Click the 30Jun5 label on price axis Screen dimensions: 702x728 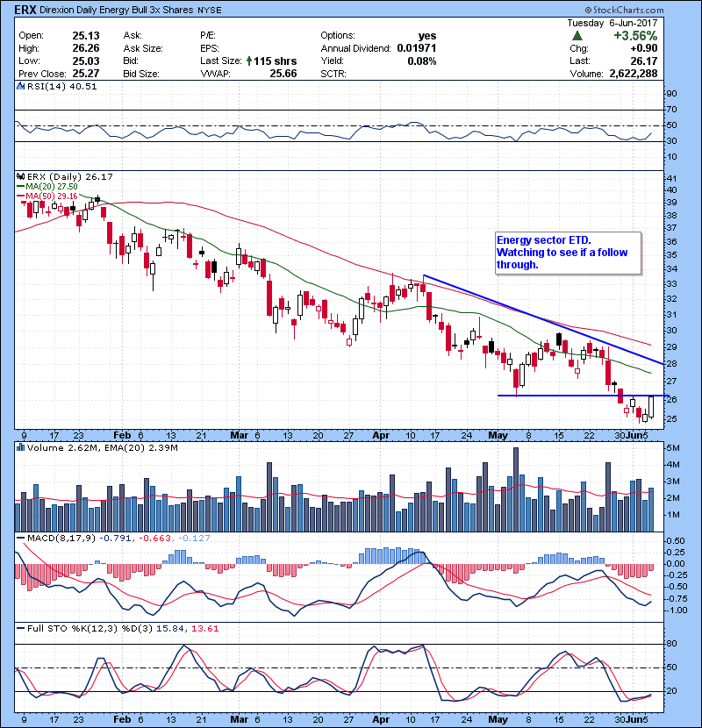tap(632, 435)
